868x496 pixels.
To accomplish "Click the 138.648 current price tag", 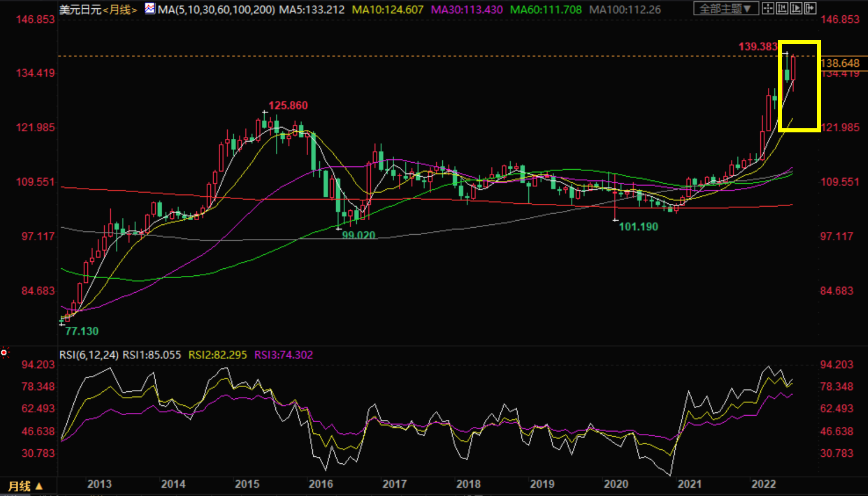I will click(x=840, y=63).
